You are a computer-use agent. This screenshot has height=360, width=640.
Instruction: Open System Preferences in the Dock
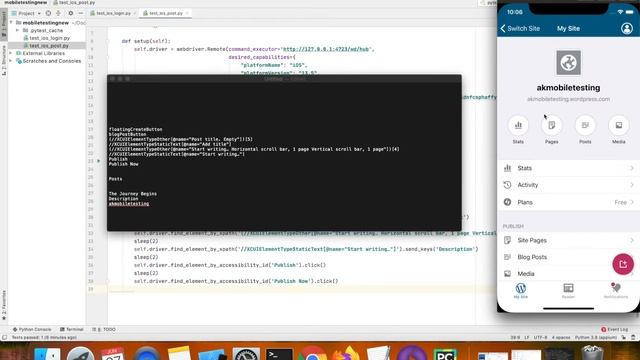click(x=246, y=354)
